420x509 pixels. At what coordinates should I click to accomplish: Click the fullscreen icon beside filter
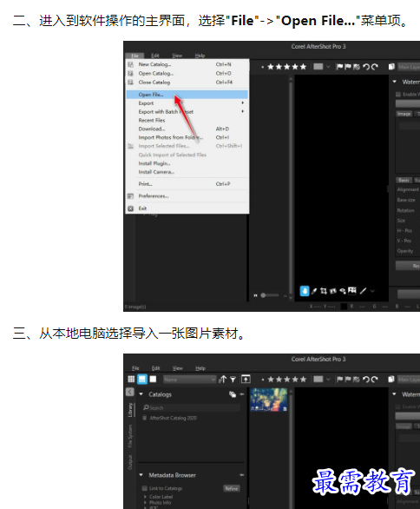(246, 379)
